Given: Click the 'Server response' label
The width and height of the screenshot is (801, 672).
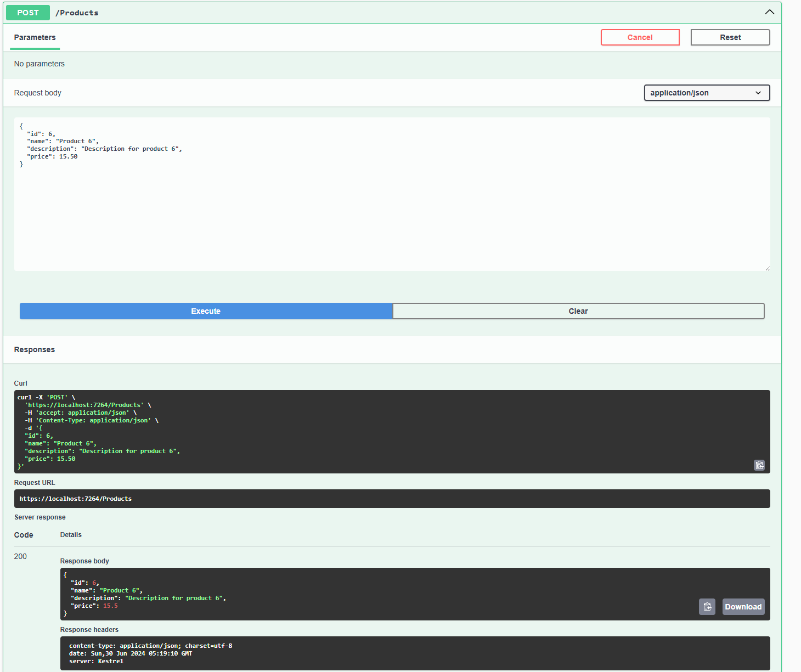Looking at the screenshot, I should [x=40, y=517].
